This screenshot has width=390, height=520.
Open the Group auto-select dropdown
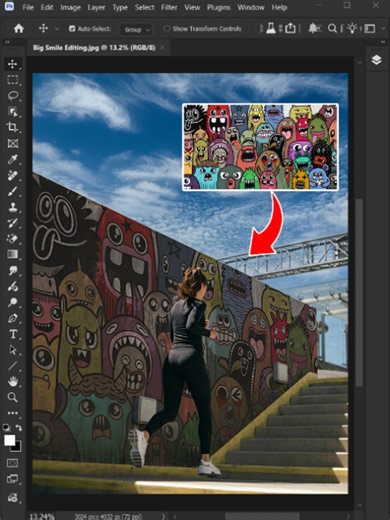[136, 29]
